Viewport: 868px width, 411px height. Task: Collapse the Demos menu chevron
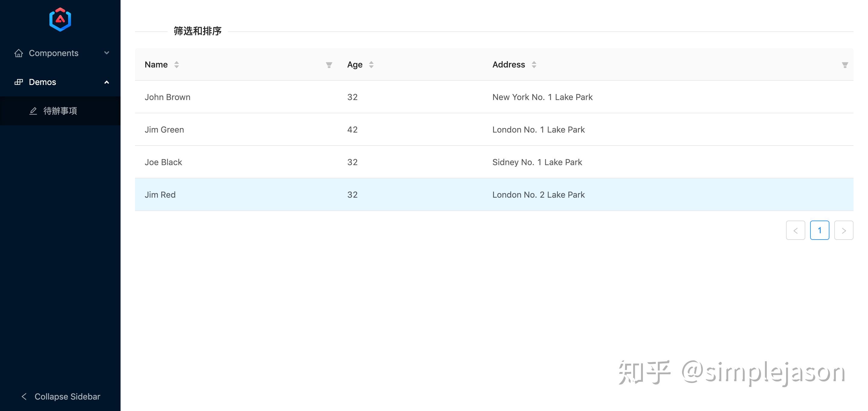(106, 82)
